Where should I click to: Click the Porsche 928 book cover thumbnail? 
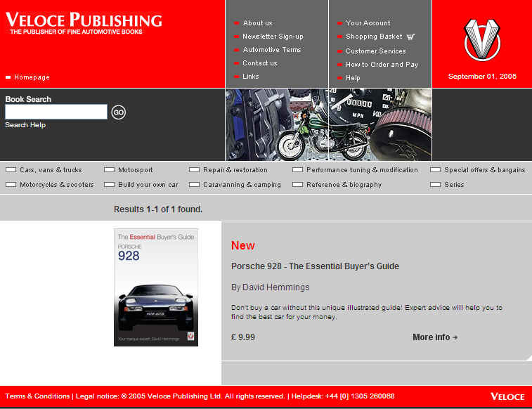point(156,287)
